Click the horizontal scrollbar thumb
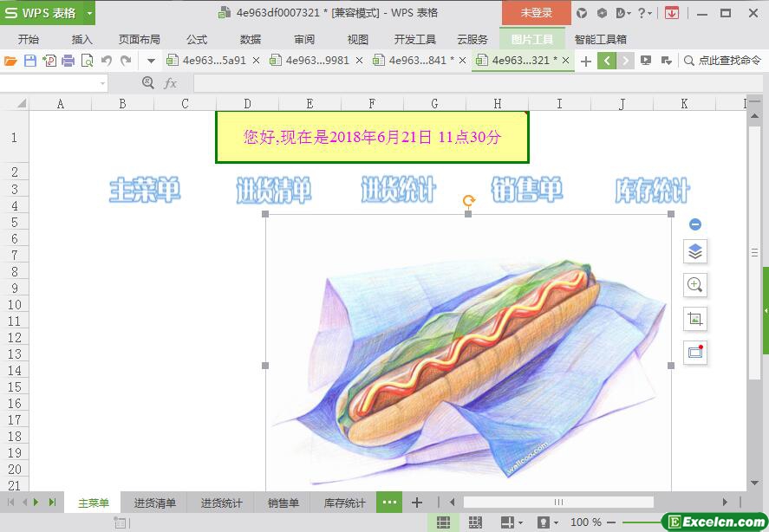Screen dimensions: 769x532 tap(558, 502)
